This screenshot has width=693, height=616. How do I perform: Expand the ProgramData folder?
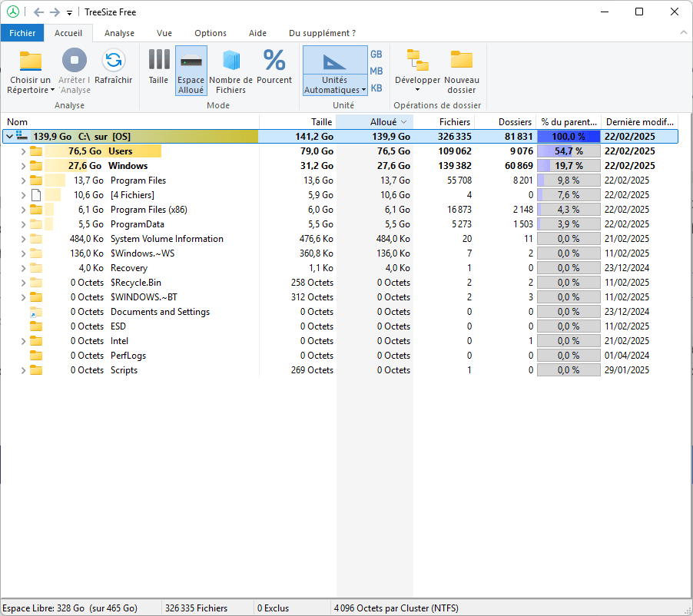pos(23,224)
